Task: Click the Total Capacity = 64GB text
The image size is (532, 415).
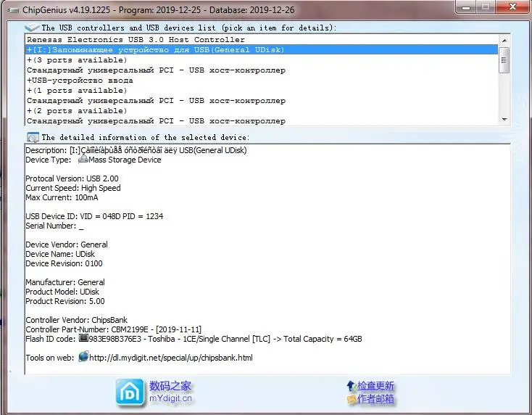Action: click(x=323, y=339)
